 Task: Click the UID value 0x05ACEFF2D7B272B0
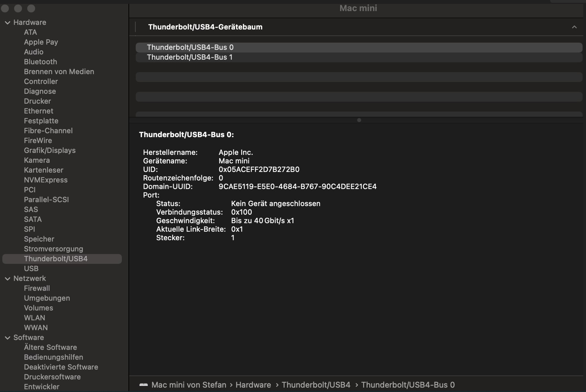[259, 170]
